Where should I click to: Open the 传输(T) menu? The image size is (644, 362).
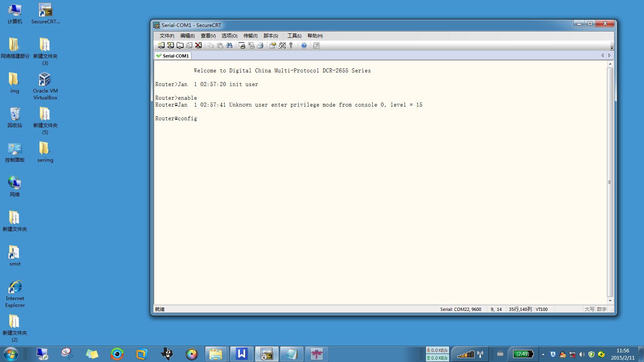pyautogui.click(x=250, y=36)
